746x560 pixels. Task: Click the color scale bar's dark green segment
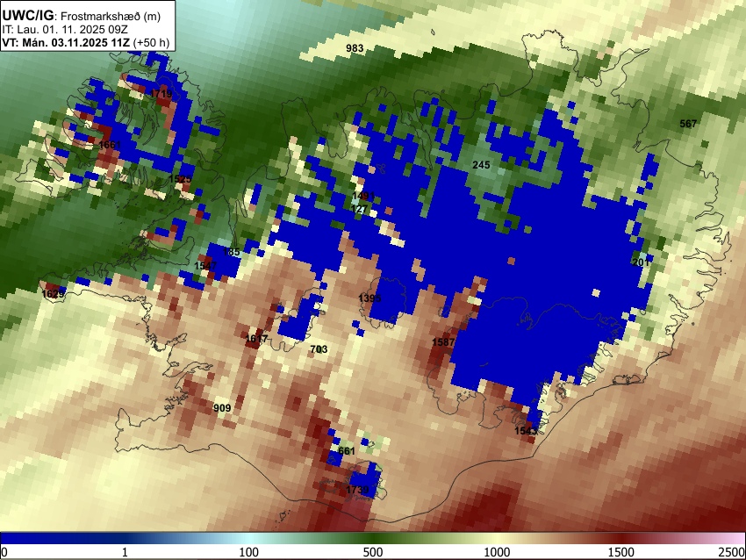(373, 538)
